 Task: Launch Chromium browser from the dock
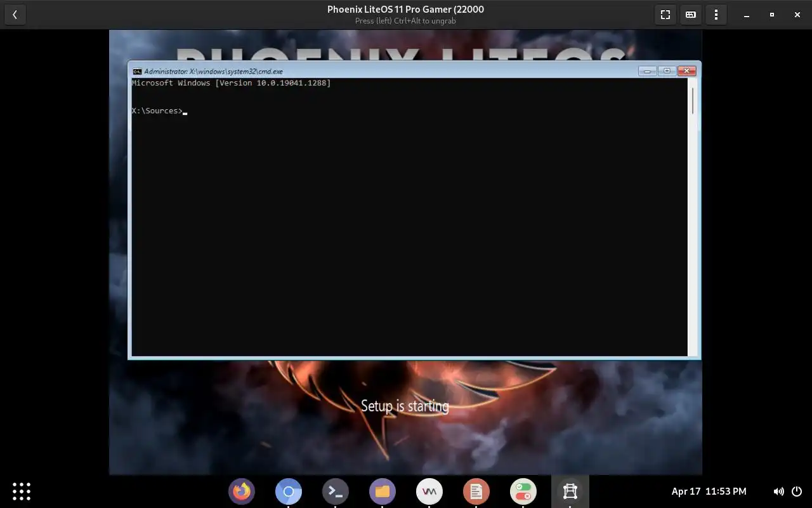tap(289, 491)
